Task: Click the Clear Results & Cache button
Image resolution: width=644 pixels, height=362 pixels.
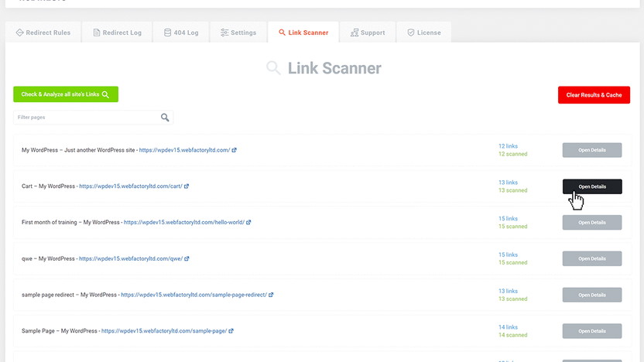Action: click(594, 95)
